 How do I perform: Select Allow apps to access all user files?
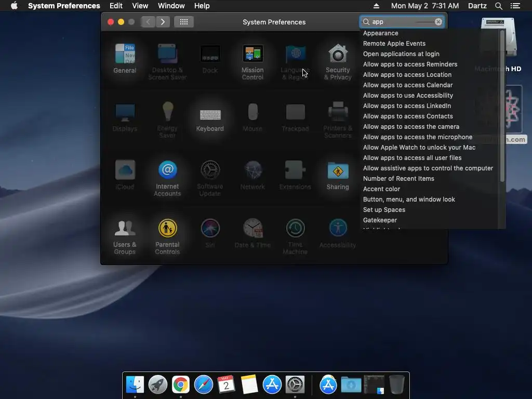412,158
